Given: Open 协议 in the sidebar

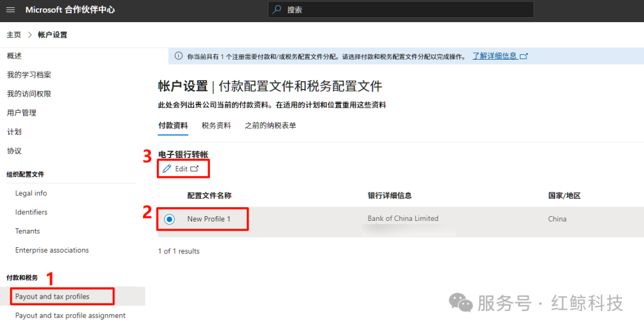Looking at the screenshot, I should click(x=14, y=151).
